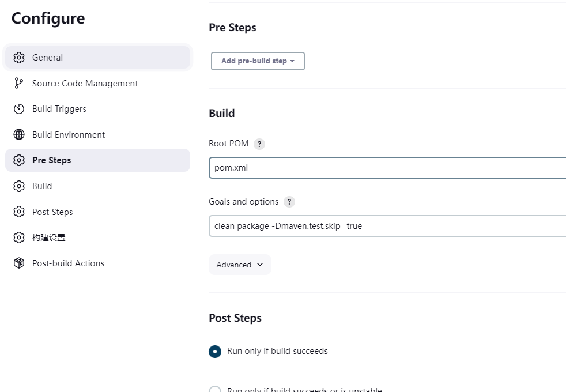Open the Add pre-build step dropdown
The image size is (566, 392).
pyautogui.click(x=258, y=61)
